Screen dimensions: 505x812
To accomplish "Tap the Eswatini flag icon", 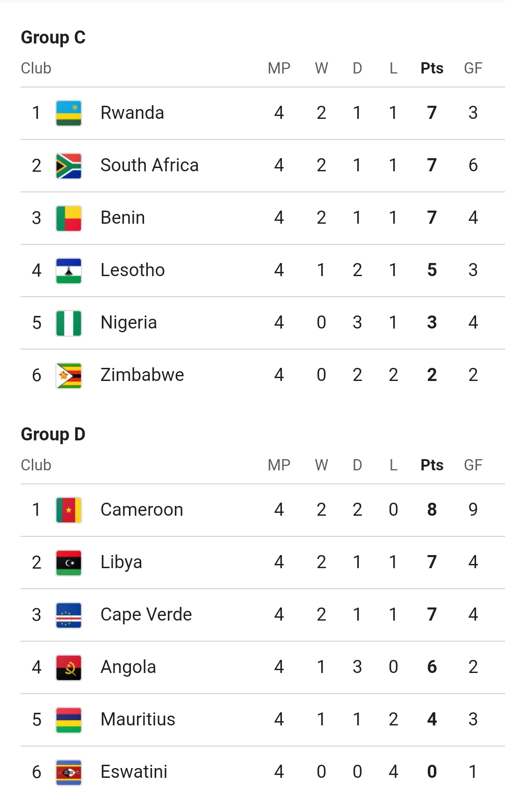I will 69,772.
